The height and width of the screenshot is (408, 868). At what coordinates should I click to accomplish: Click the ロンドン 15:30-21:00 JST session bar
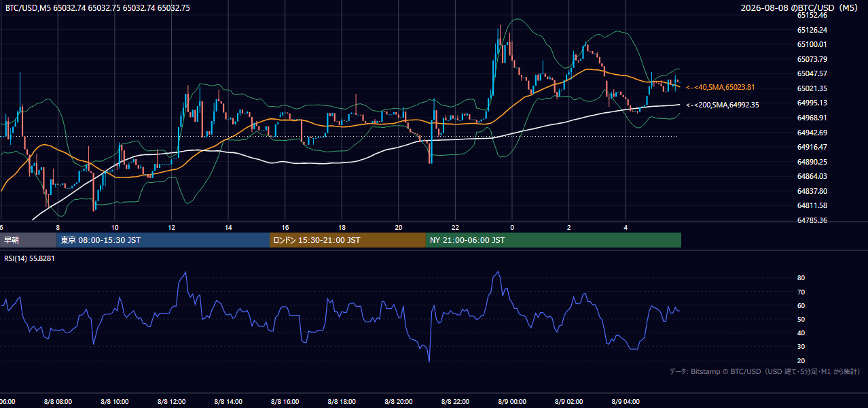(348, 240)
